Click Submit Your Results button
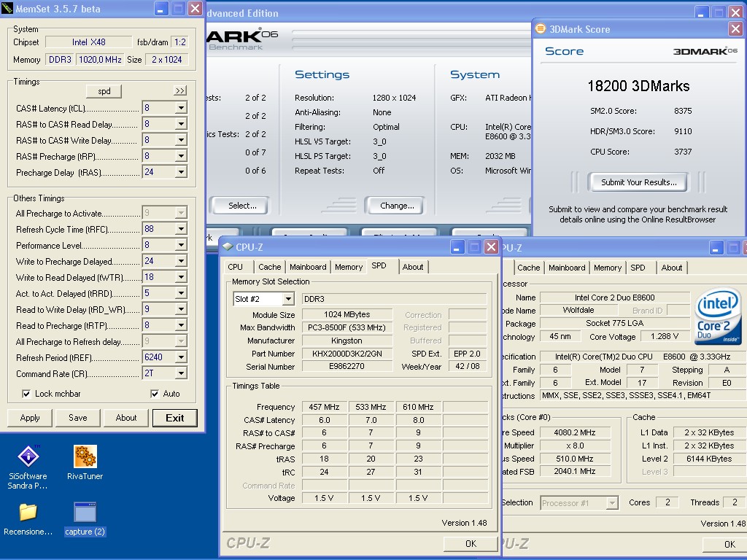The height and width of the screenshot is (560, 747). pos(638,182)
